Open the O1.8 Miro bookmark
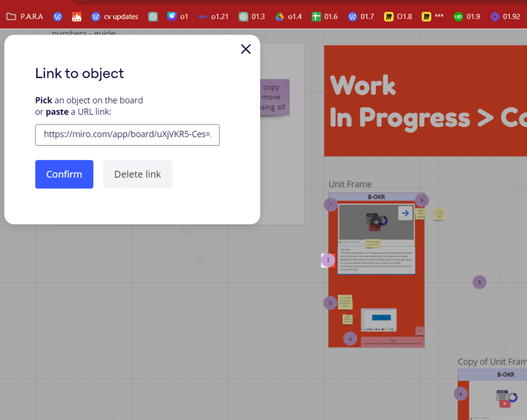The image size is (527, 420). [x=398, y=16]
